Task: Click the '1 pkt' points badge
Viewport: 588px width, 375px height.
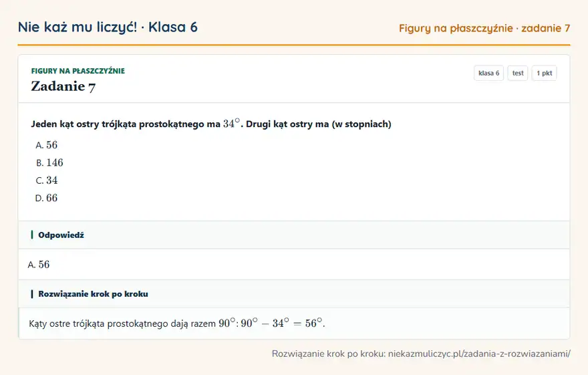Action: click(544, 73)
